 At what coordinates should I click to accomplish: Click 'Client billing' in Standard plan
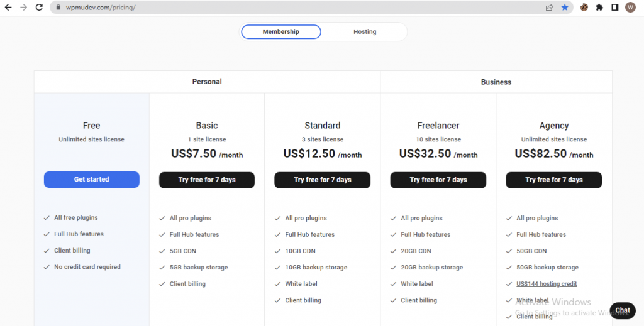303,300
